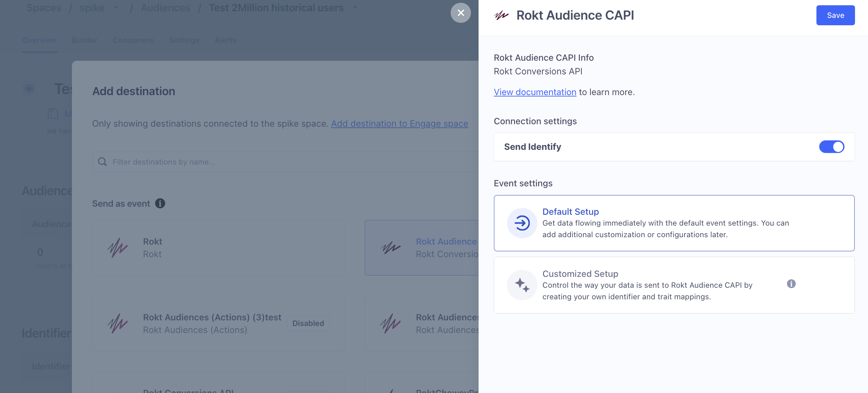Click the Default Setup arrow icon
The width and height of the screenshot is (868, 393).
point(522,223)
